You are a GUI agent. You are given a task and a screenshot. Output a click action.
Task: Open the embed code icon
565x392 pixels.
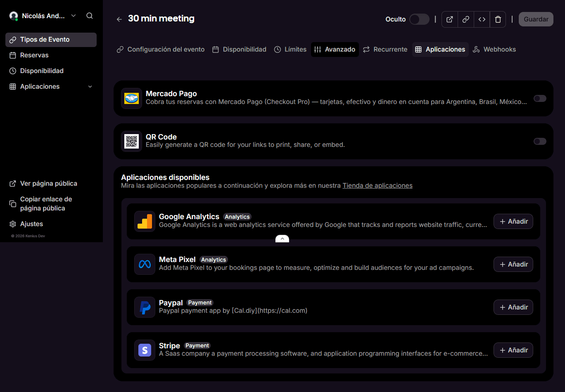[x=482, y=19]
